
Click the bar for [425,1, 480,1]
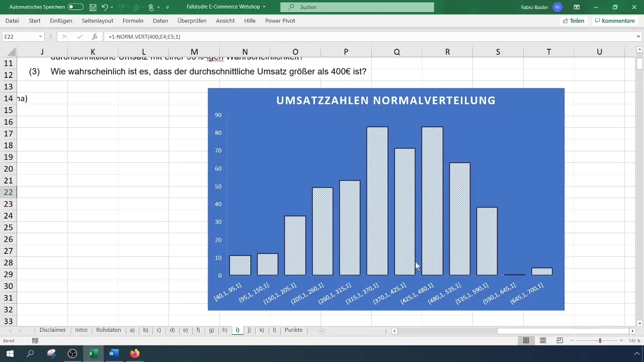tap(432, 201)
